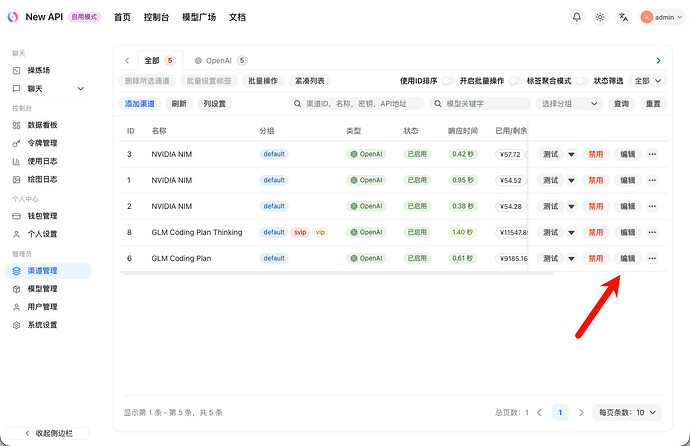Click the New API logo icon
Screen dimensions: 690x446
pos(13,17)
